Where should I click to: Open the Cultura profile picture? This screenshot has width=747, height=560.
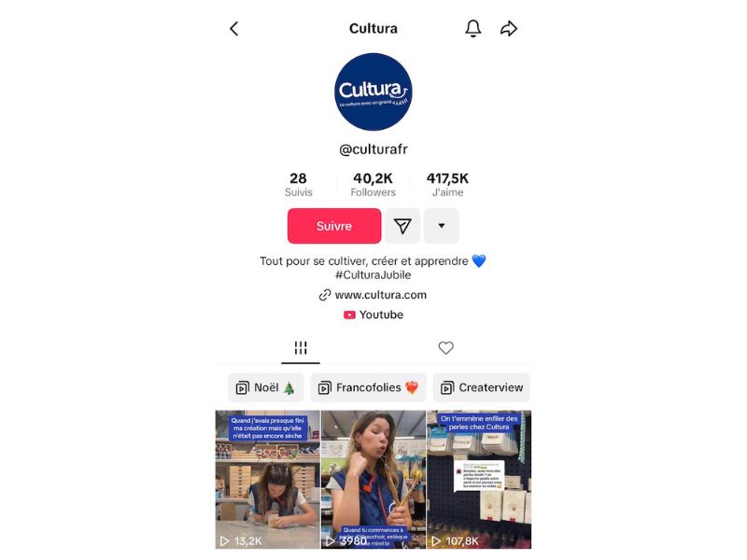[x=373, y=91]
